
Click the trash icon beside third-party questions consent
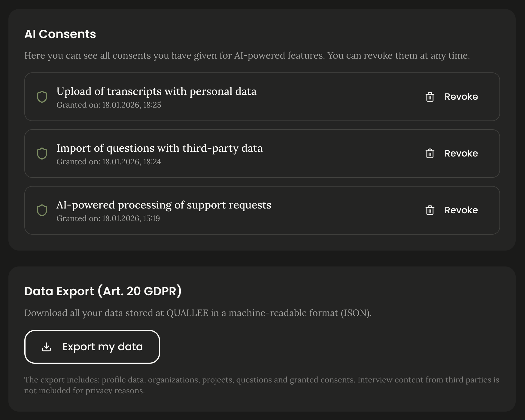point(430,154)
